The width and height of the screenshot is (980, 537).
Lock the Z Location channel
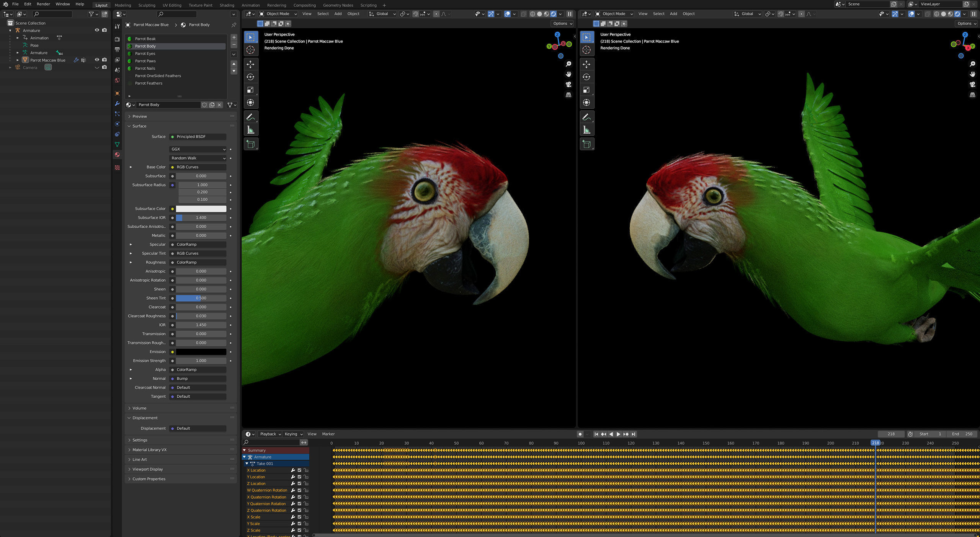[x=306, y=484]
